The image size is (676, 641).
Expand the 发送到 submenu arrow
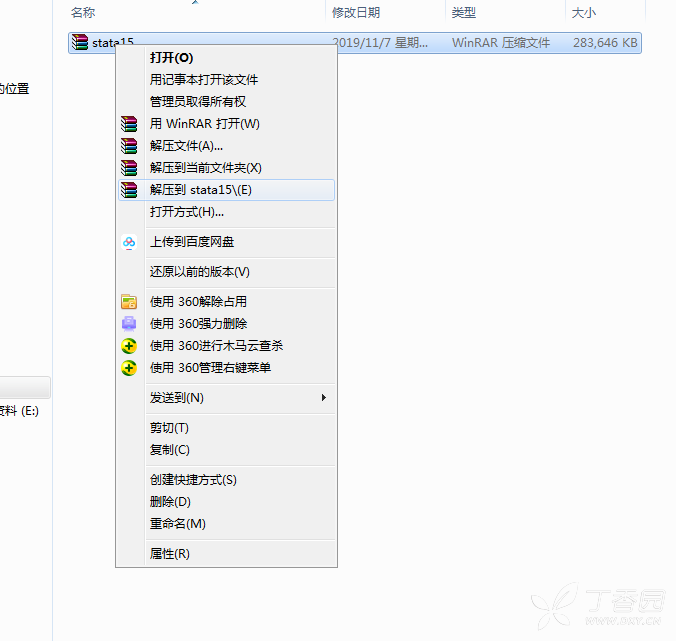pos(323,398)
